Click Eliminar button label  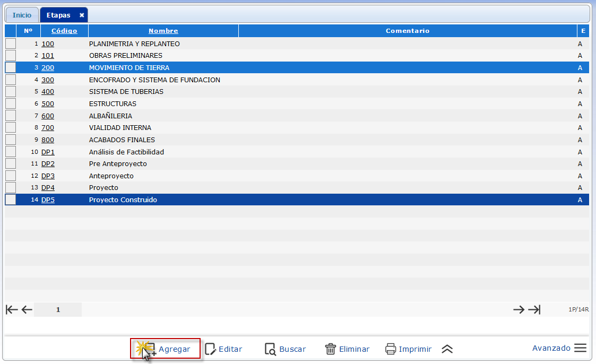click(x=354, y=349)
